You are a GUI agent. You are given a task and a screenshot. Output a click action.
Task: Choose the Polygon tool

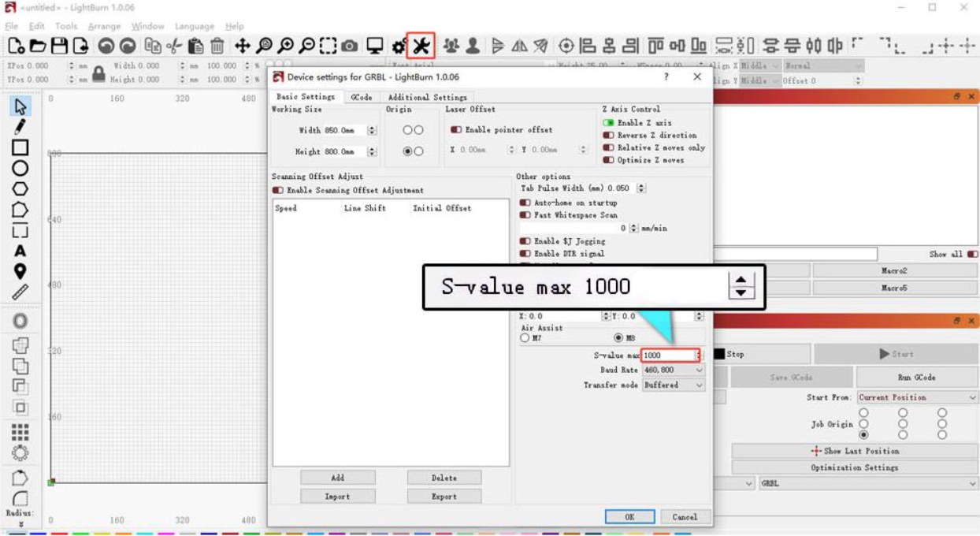[x=20, y=189]
